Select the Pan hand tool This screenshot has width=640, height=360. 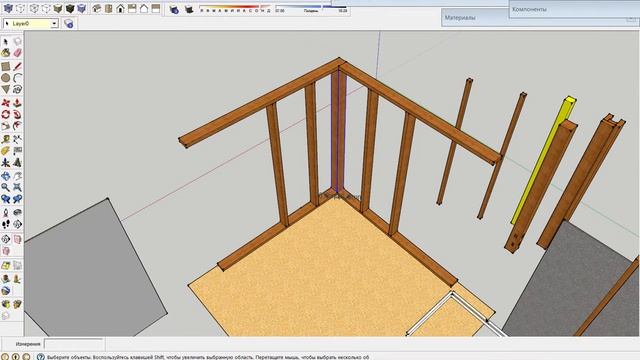(x=17, y=176)
